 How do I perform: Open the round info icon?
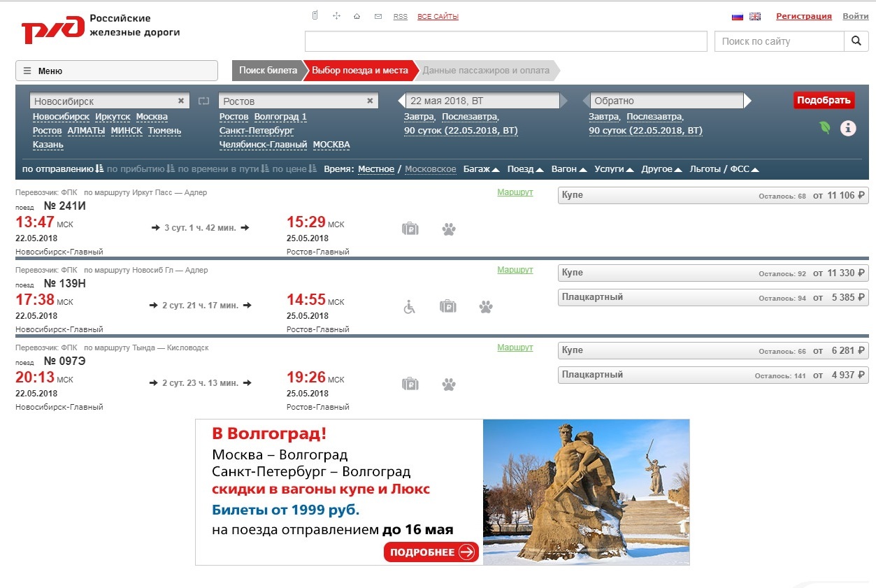coord(848,128)
